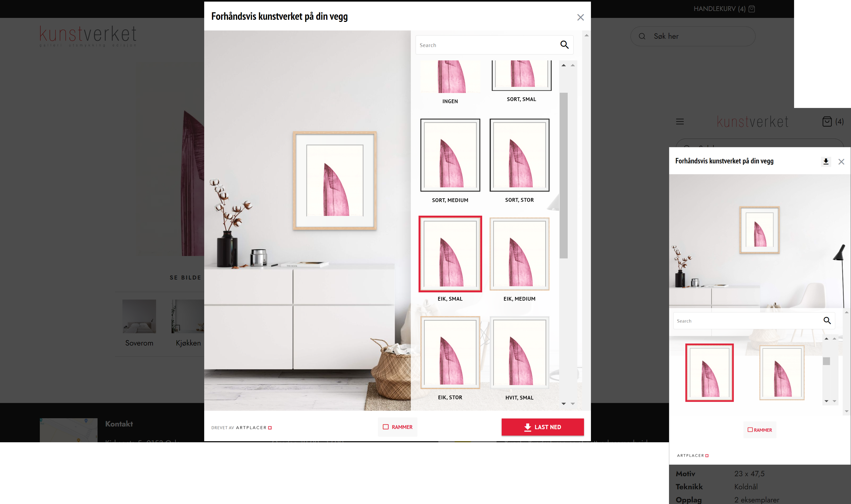
Task: Click the kunstverket logo in mobile view
Action: tap(753, 122)
